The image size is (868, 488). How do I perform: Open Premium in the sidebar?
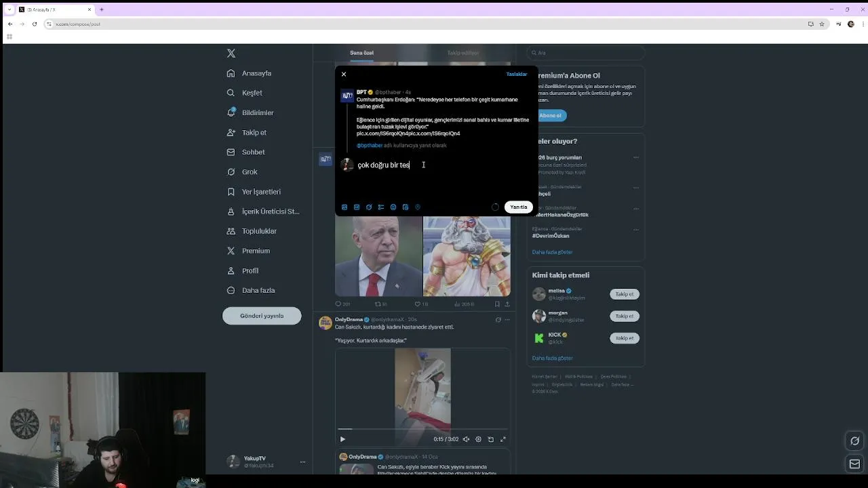click(x=248, y=251)
